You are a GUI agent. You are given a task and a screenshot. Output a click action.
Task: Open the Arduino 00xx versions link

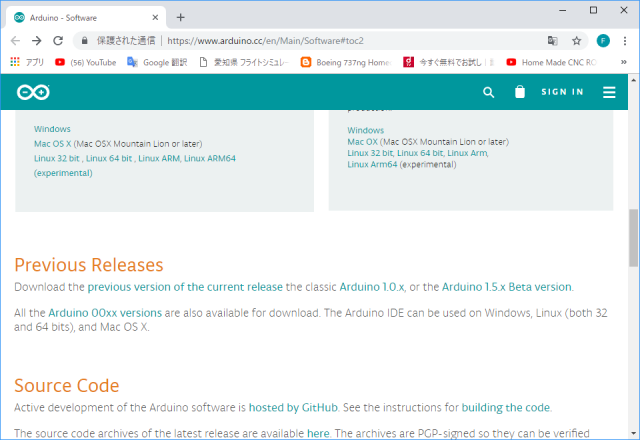[x=105, y=313]
